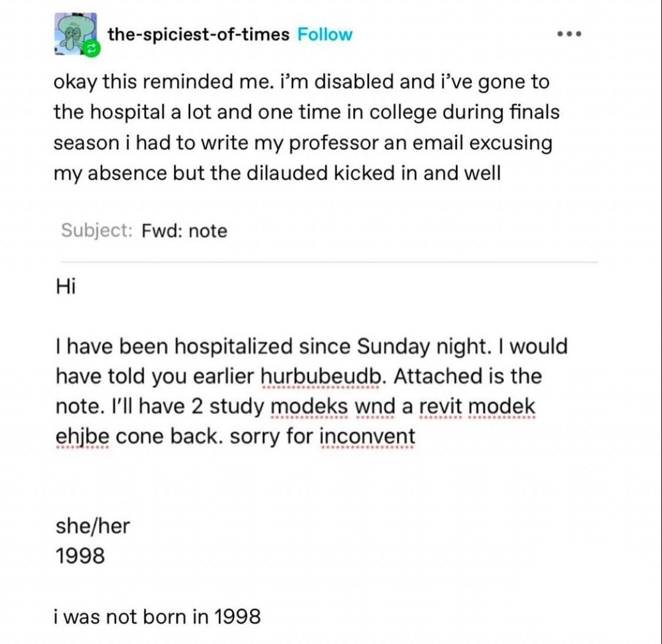Click the opening paragraph about dilauded
The image size is (662, 644).
pyautogui.click(x=306, y=128)
